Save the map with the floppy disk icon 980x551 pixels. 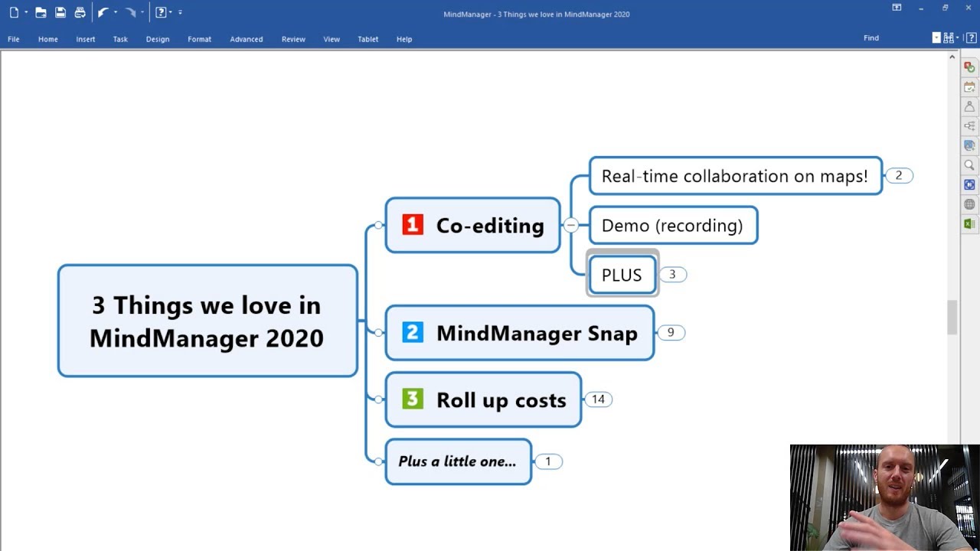click(60, 12)
